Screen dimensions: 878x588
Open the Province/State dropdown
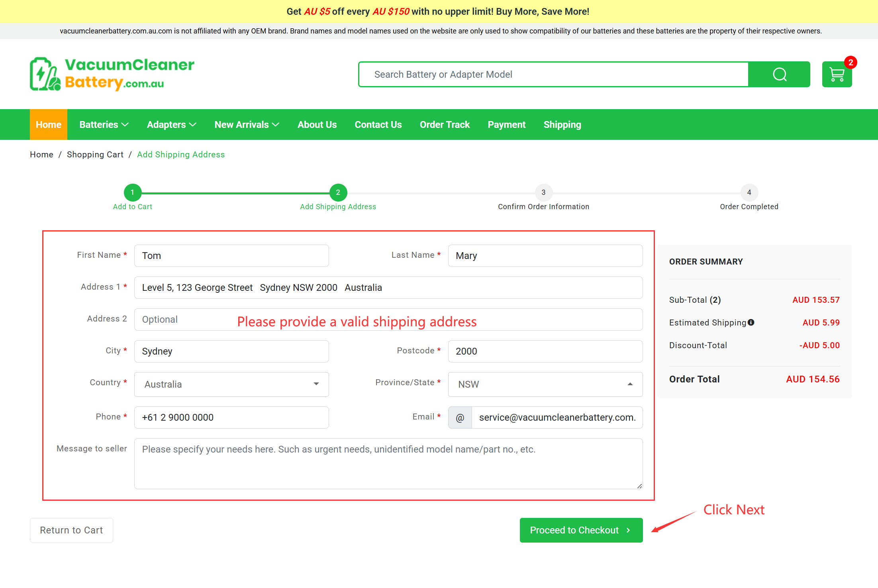click(x=545, y=384)
